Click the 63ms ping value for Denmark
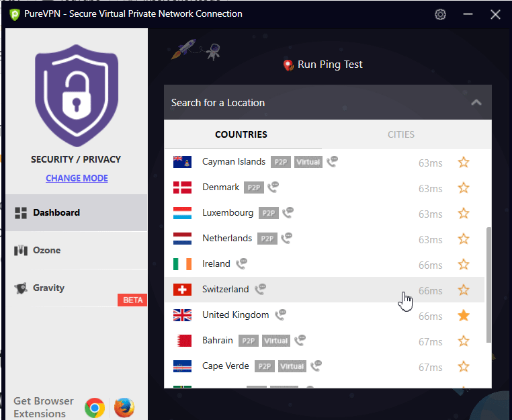Image resolution: width=512 pixels, height=420 pixels. [431, 189]
